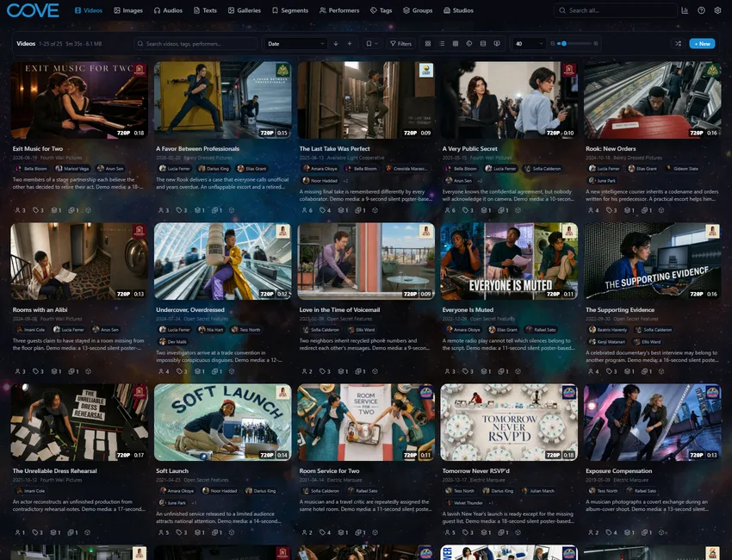Select the fifth view mode icon

click(483, 43)
